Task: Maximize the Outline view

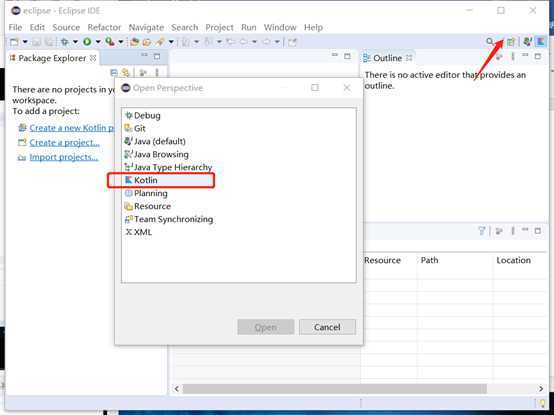Action: [x=538, y=56]
